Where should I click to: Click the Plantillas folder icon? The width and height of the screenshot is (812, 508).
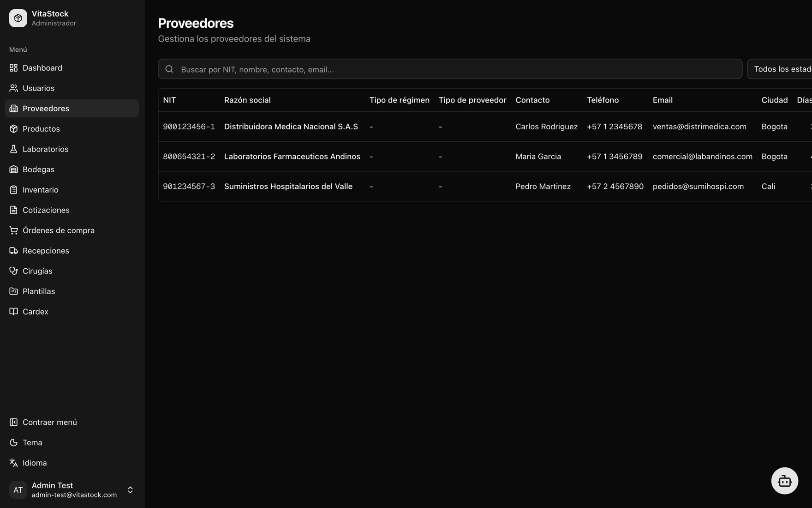click(13, 291)
